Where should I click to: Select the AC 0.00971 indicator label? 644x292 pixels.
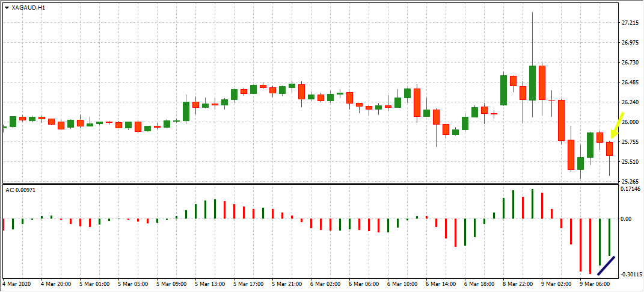click(21, 190)
